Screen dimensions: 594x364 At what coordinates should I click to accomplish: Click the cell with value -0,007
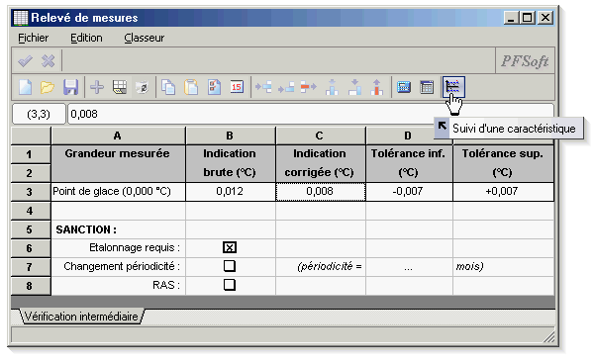coord(409,192)
